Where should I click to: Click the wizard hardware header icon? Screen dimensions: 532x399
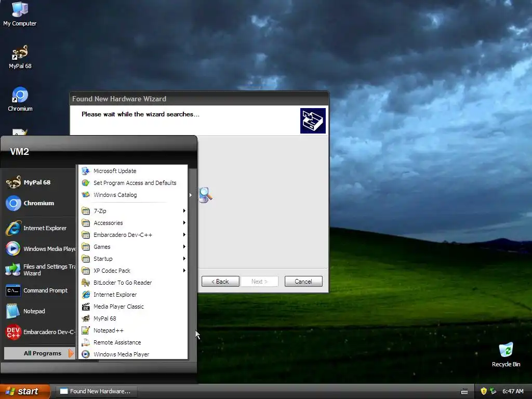coord(313,121)
